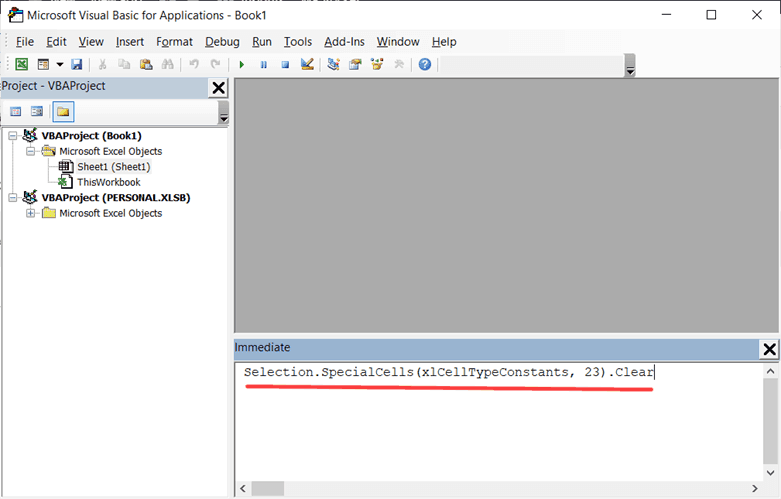Open Project panel toolbar options arrow
This screenshot has width=781, height=499.
(x=224, y=112)
